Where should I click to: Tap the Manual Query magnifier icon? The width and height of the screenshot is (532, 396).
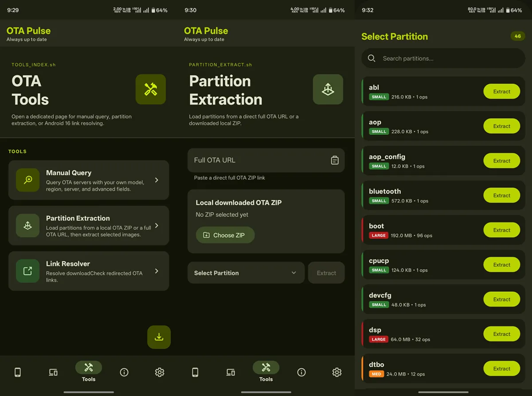pos(28,180)
